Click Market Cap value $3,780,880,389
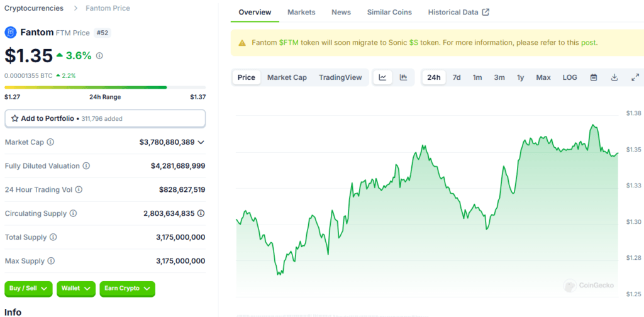Viewport: 644px width, 317px height. click(x=167, y=142)
